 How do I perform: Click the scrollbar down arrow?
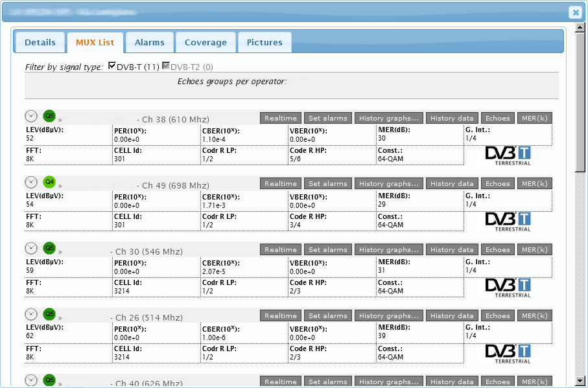pyautogui.click(x=580, y=380)
